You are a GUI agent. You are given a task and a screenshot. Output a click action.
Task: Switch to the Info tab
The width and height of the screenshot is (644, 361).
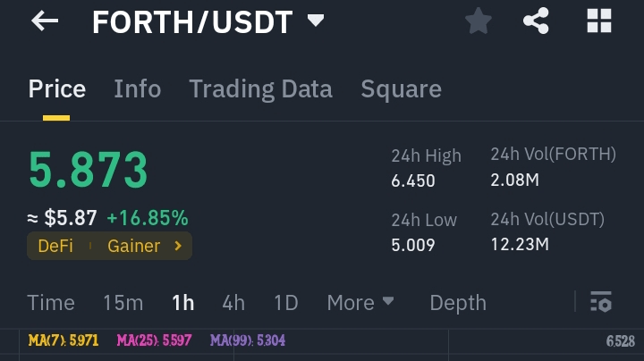coord(137,88)
